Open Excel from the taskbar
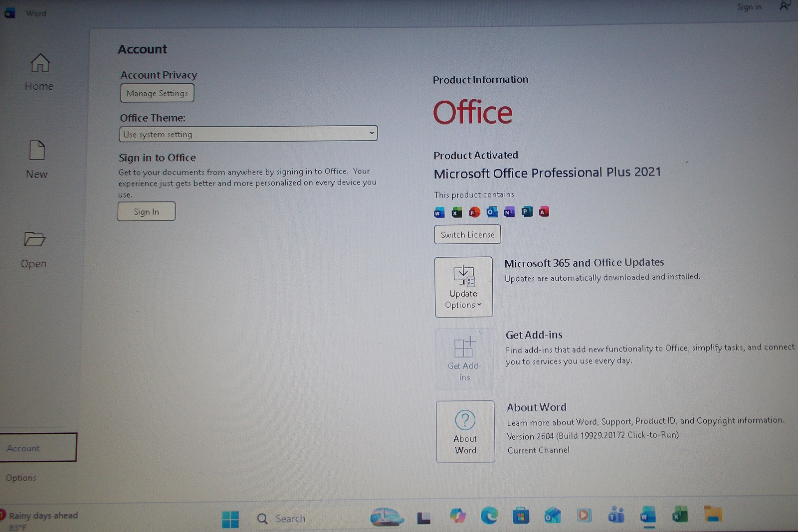This screenshot has height=532, width=798. pyautogui.click(x=680, y=514)
